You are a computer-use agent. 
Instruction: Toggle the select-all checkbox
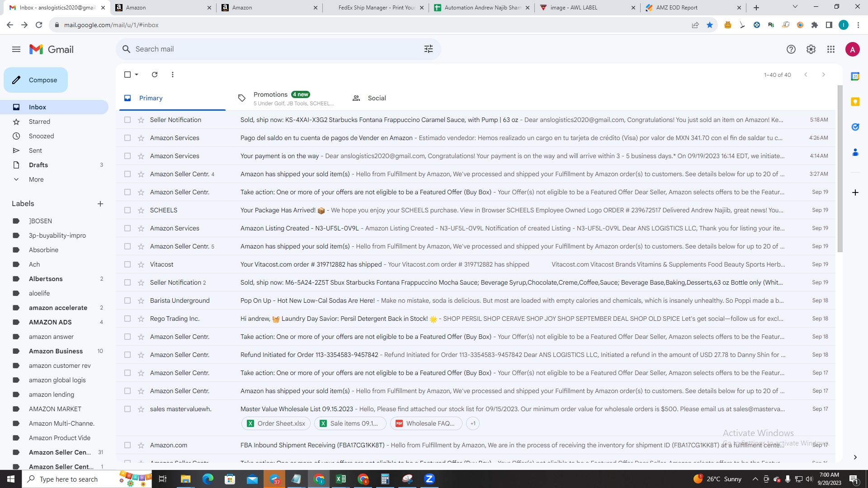point(127,75)
